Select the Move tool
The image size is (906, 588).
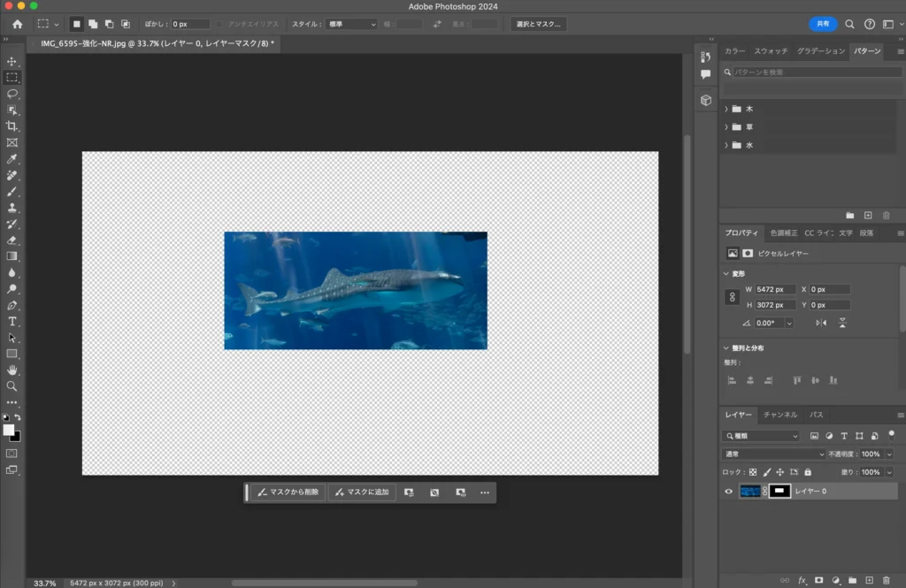click(x=12, y=61)
